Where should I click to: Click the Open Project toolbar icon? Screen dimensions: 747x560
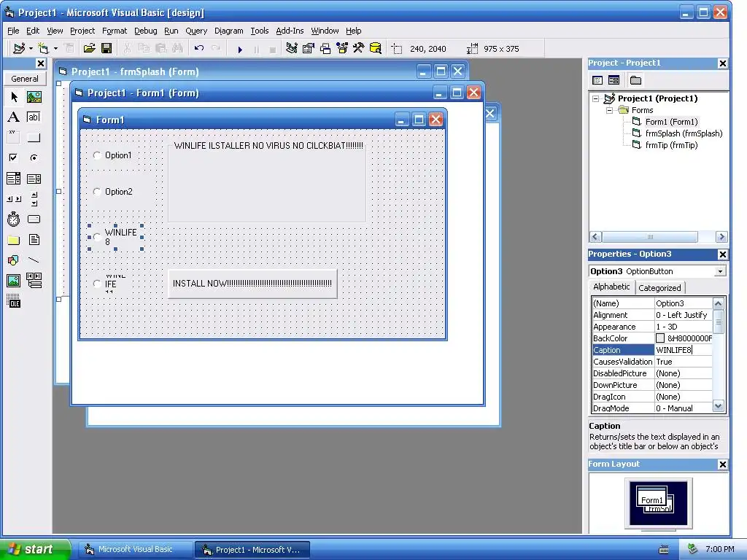pyautogui.click(x=89, y=48)
